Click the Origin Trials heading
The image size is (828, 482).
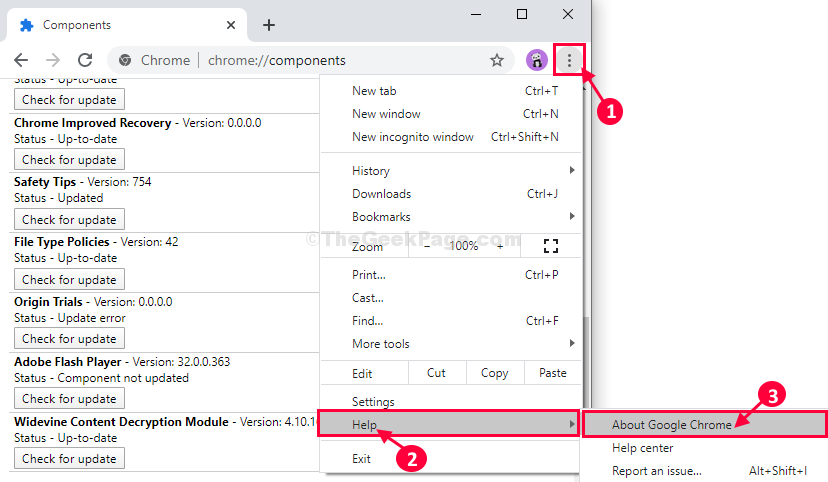[48, 302]
